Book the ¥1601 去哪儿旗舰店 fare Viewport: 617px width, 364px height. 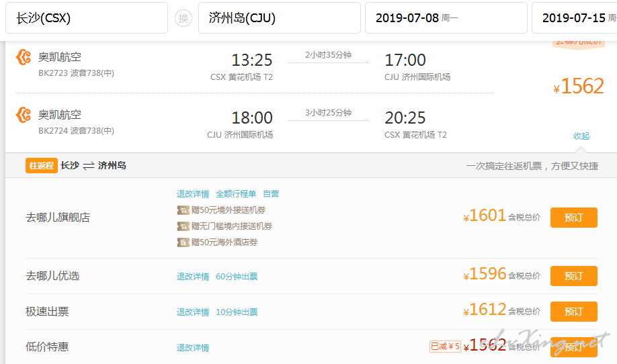point(574,218)
